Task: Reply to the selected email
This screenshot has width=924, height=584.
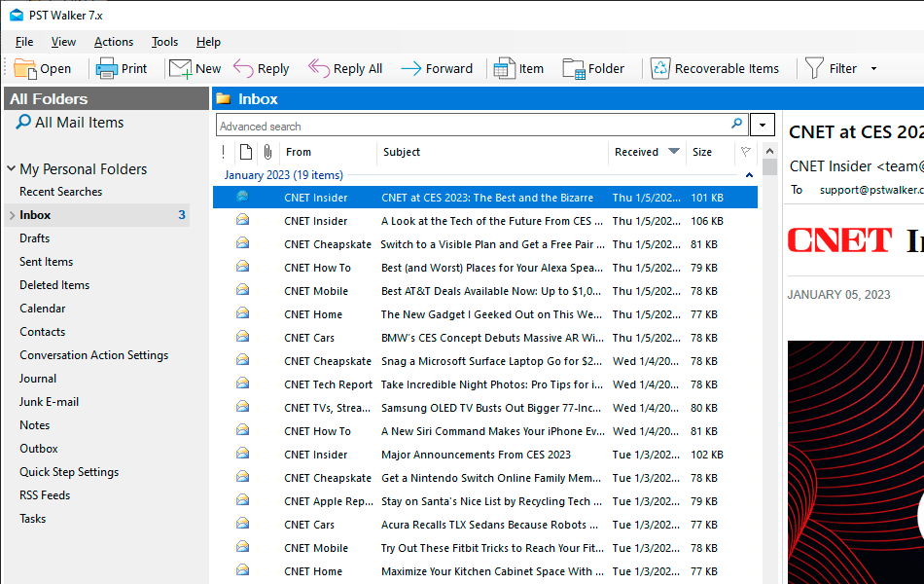Action: click(x=261, y=69)
